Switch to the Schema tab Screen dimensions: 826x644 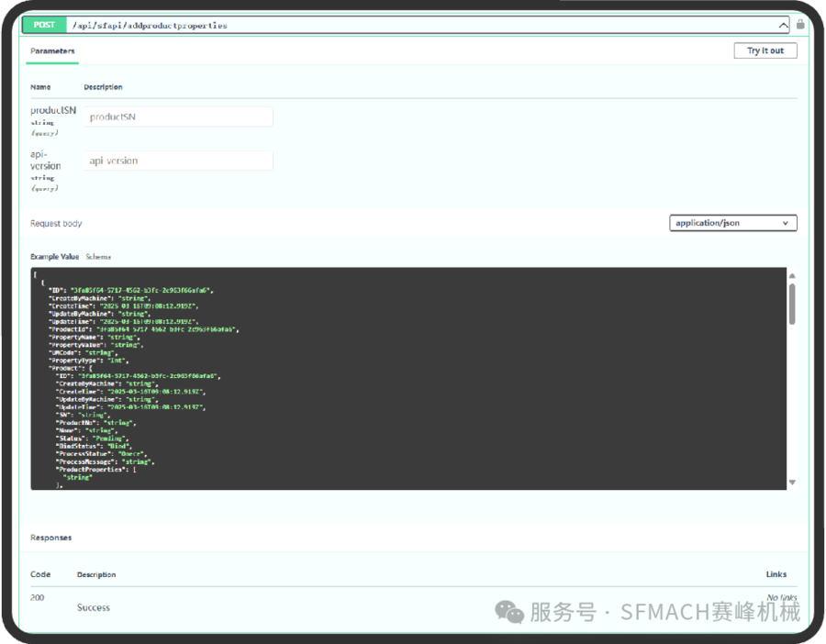pos(98,257)
